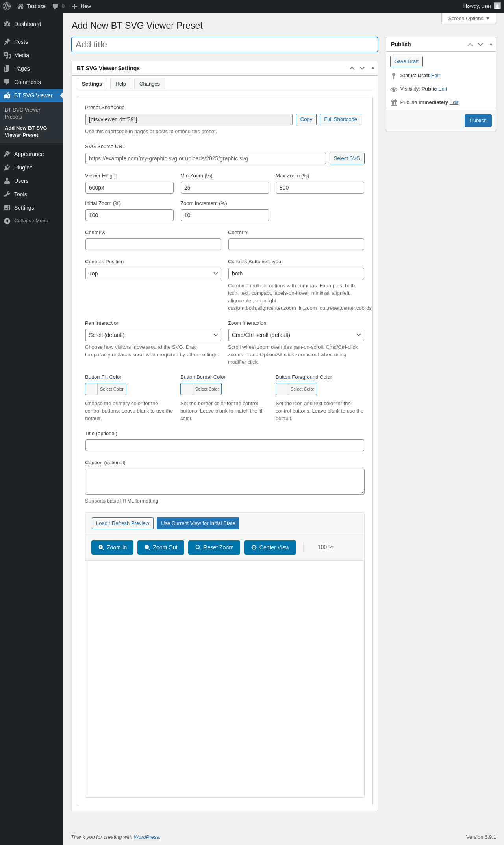The height and width of the screenshot is (845, 504).
Task: Click the Max Zoom field
Action: click(x=320, y=188)
